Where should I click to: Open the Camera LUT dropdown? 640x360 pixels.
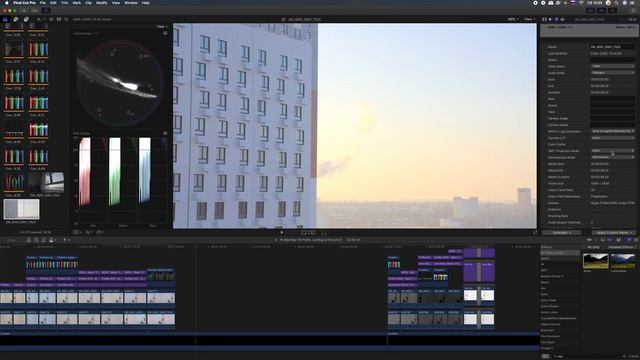pyautogui.click(x=613, y=138)
